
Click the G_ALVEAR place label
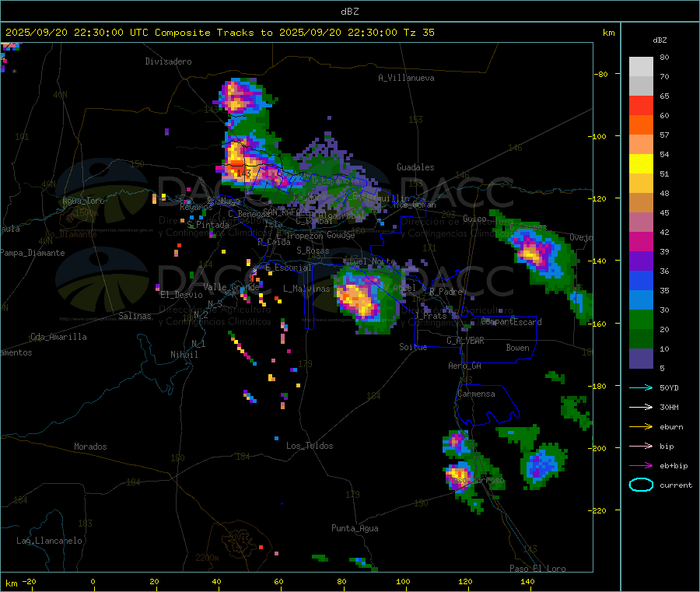(466, 341)
